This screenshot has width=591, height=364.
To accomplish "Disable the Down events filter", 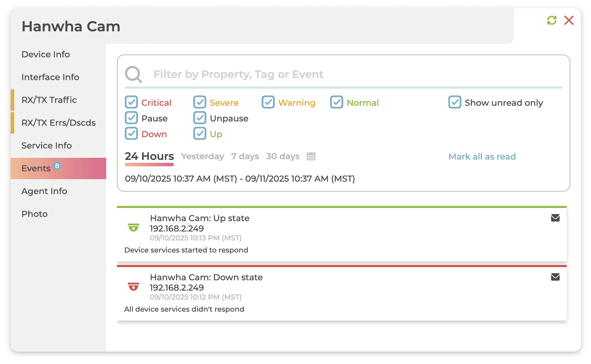I will [x=132, y=134].
